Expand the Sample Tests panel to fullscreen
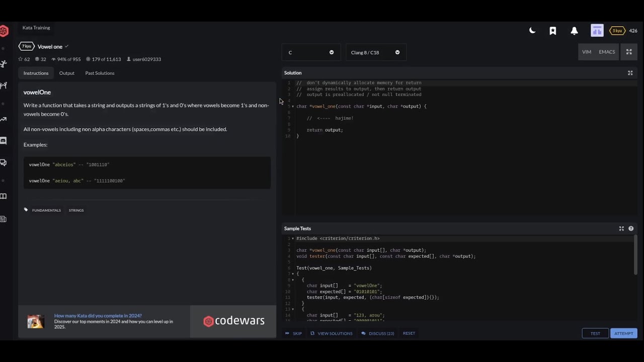The width and height of the screenshot is (644, 362). pos(621,228)
